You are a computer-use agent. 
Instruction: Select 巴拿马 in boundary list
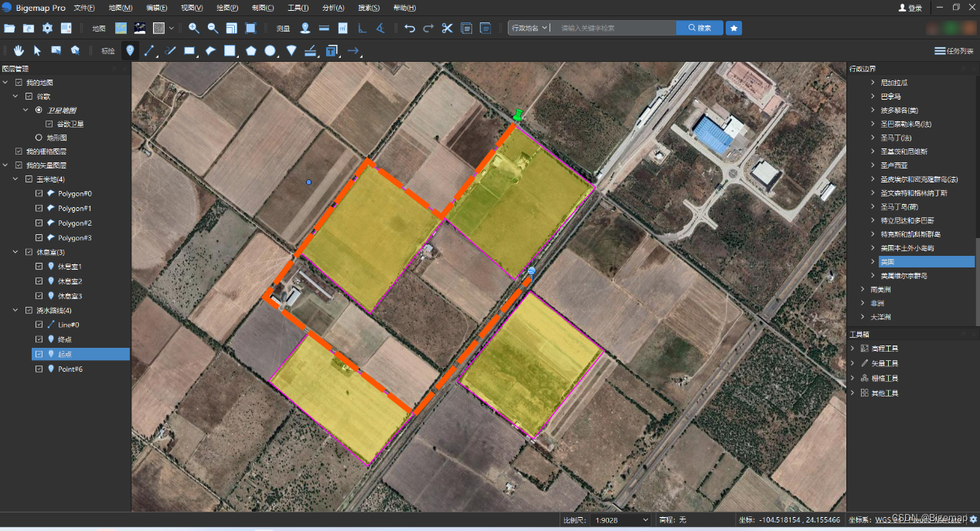pyautogui.click(x=891, y=96)
